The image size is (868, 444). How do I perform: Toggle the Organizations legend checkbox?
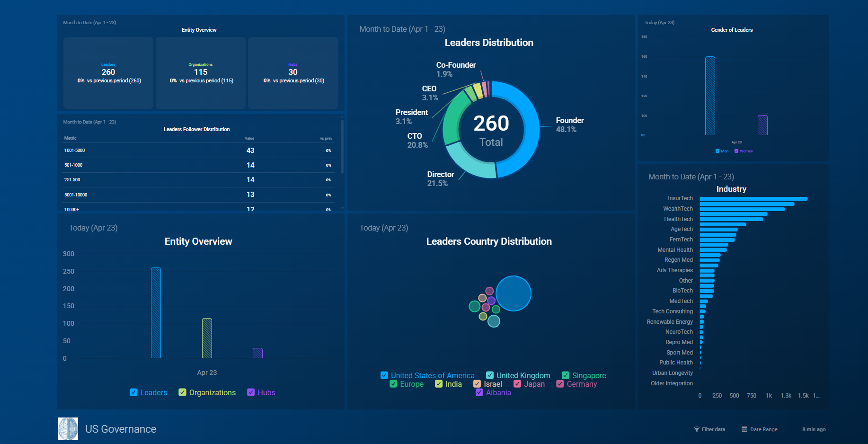point(182,392)
